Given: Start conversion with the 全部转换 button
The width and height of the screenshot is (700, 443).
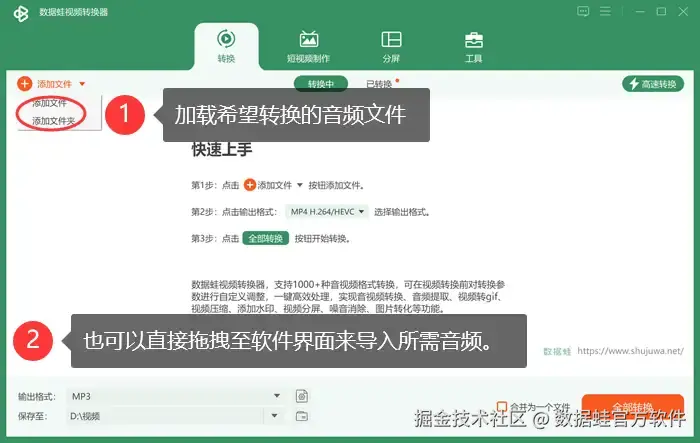Looking at the screenshot, I should click(633, 406).
